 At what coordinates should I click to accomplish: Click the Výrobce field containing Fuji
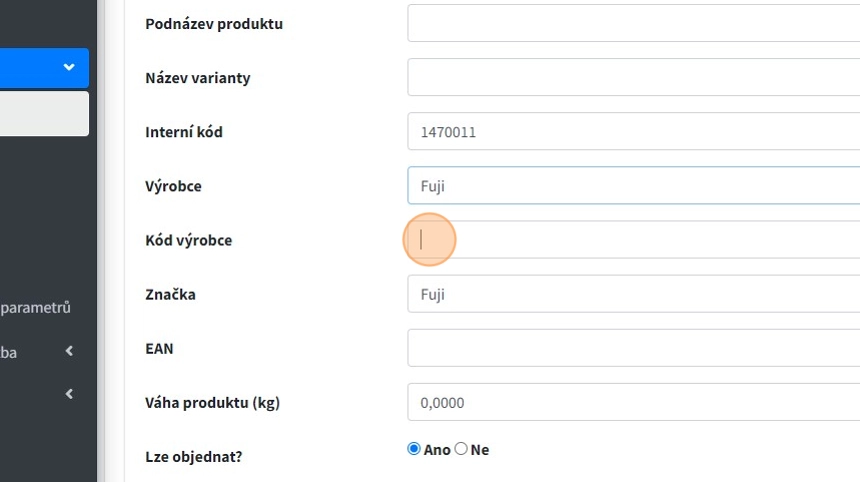(633, 185)
